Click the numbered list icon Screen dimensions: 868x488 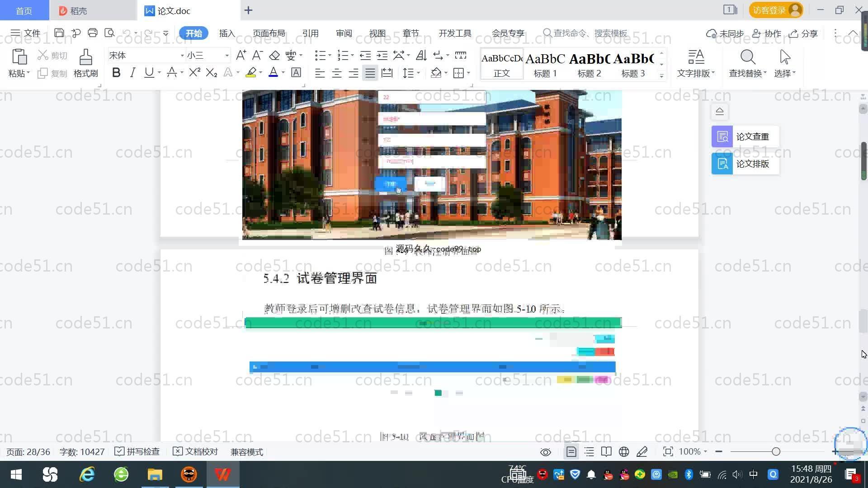coord(343,55)
